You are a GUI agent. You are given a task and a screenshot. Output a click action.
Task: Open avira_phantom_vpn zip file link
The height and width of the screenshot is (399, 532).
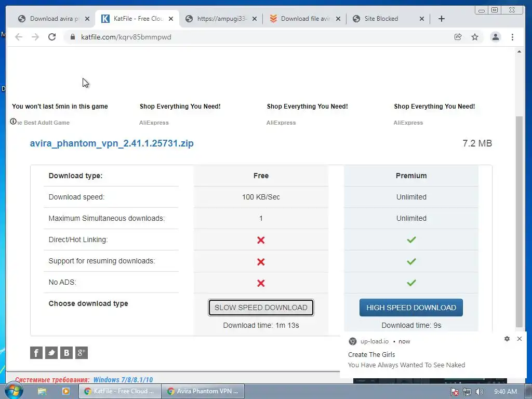click(112, 143)
